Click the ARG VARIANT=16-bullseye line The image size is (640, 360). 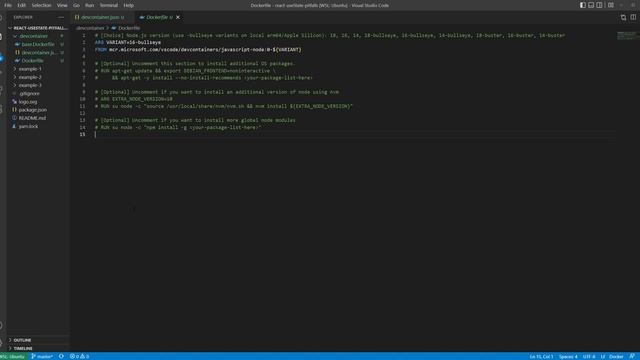[x=128, y=42]
